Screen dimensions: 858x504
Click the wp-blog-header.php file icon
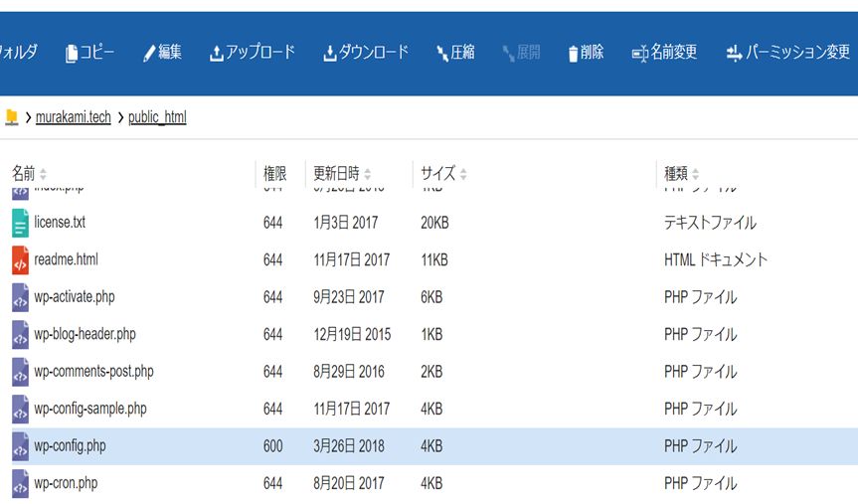coord(20,334)
